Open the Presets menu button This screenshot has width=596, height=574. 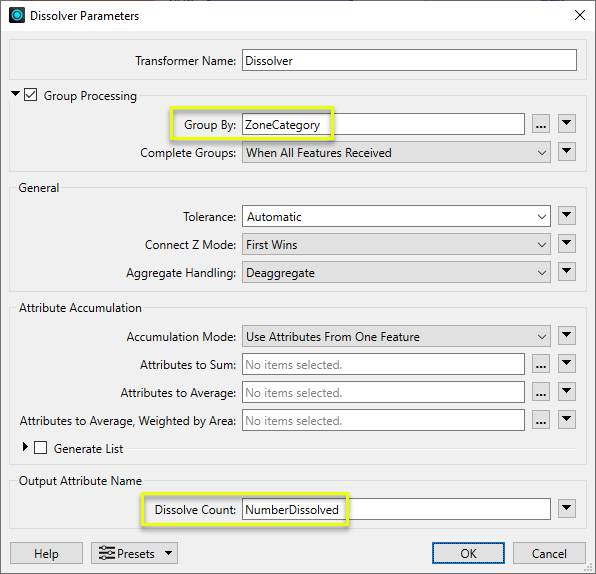click(x=134, y=553)
